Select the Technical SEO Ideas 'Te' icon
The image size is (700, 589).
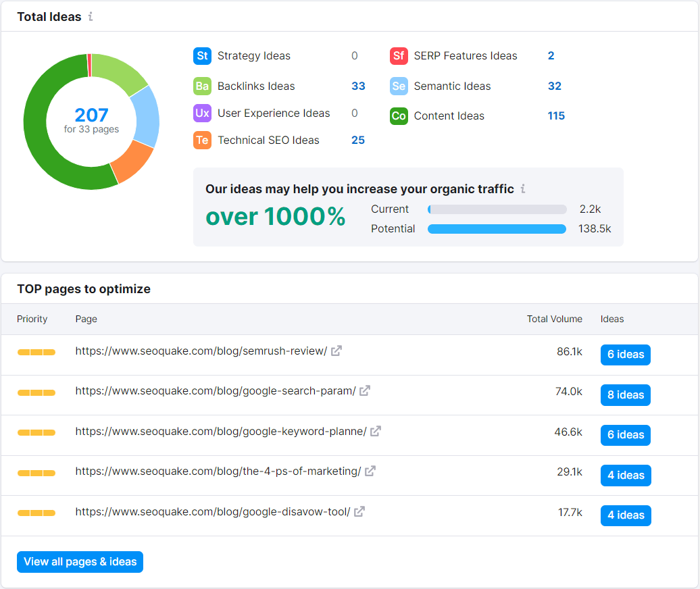[x=202, y=140]
